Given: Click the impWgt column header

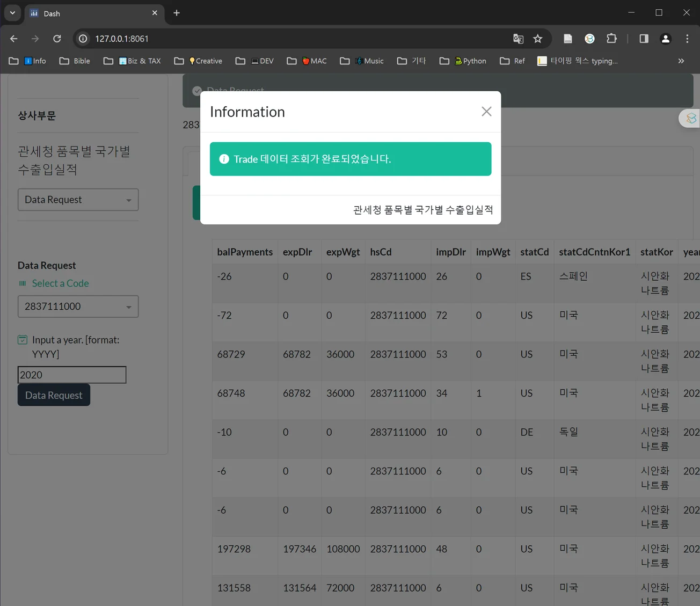Looking at the screenshot, I should 493,252.
